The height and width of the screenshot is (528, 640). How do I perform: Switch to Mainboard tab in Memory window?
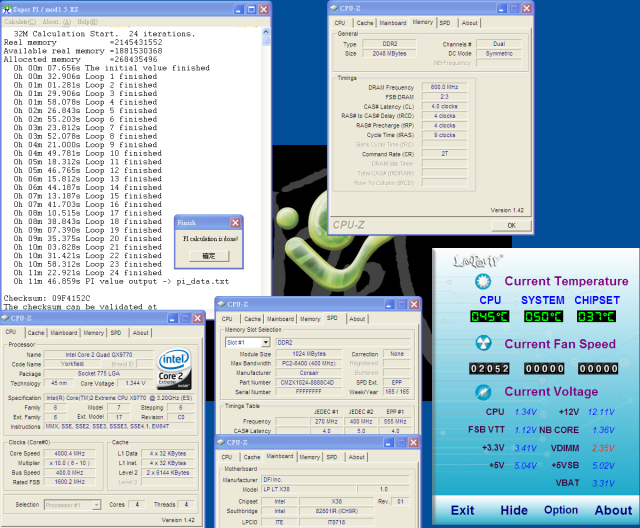393,23
